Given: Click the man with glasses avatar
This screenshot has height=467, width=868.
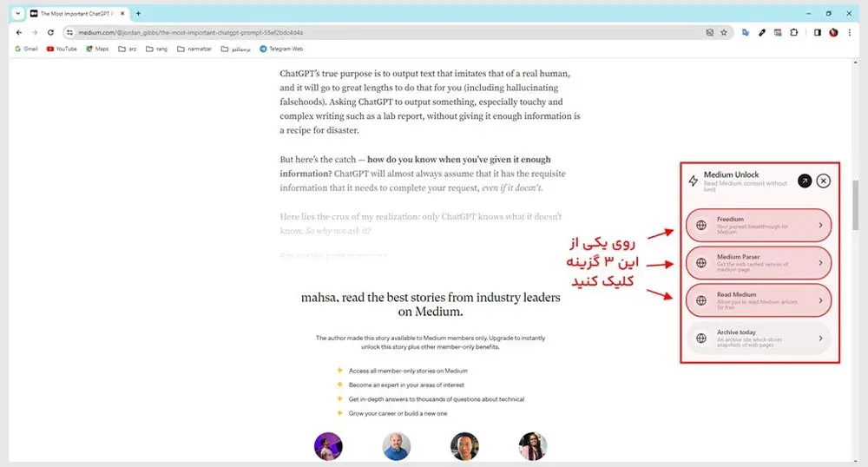Looking at the screenshot, I should (464, 446).
